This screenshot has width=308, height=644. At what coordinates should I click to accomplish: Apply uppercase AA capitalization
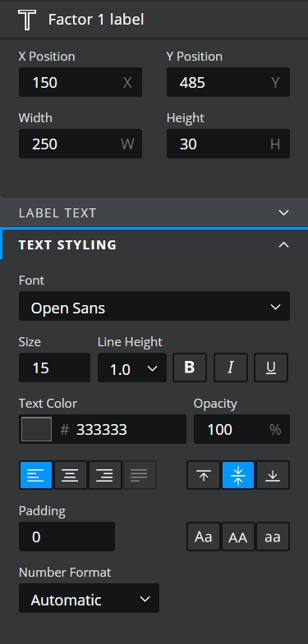[x=238, y=537]
